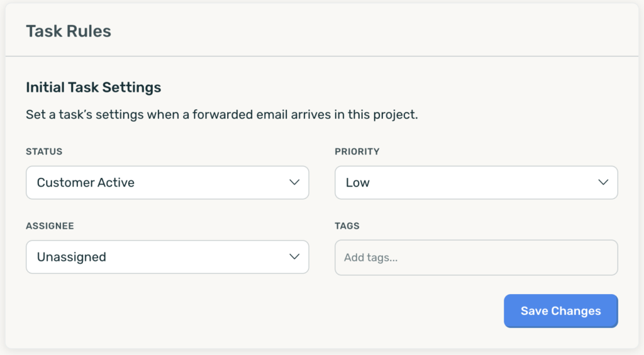Click the forwarded email description text
Image resolution: width=644 pixels, height=355 pixels.
click(x=222, y=114)
